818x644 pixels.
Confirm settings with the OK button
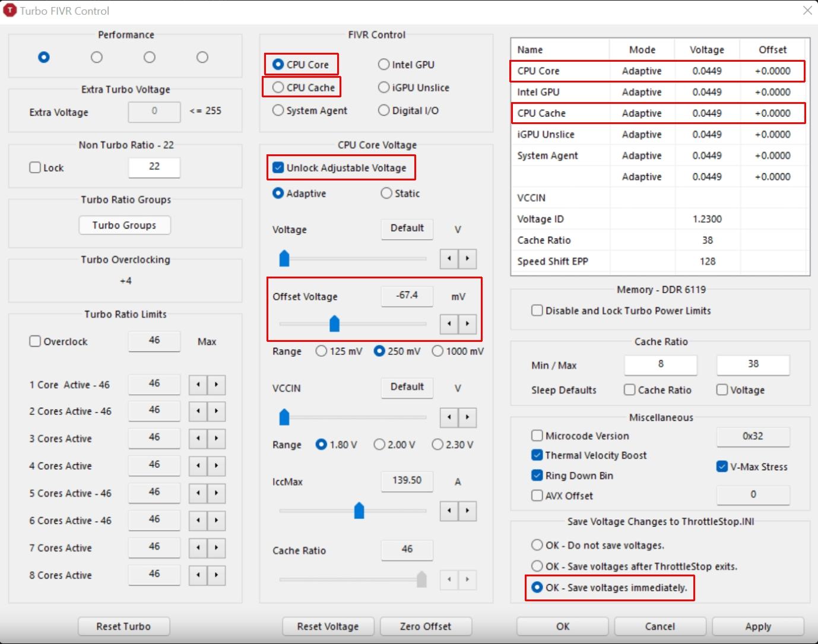(563, 626)
